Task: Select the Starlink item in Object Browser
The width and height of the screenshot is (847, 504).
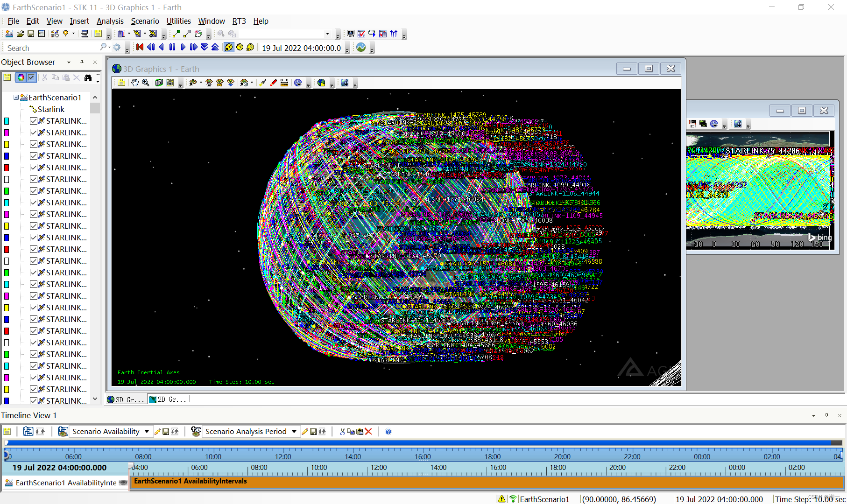Action: coord(51,109)
